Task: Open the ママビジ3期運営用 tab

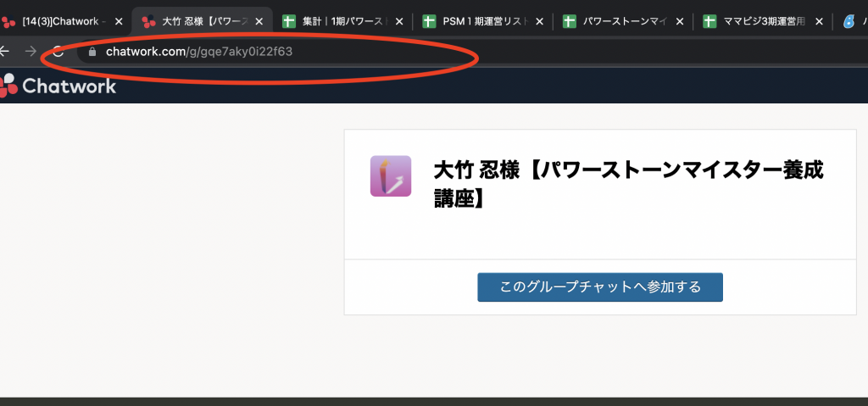Action: (765, 21)
